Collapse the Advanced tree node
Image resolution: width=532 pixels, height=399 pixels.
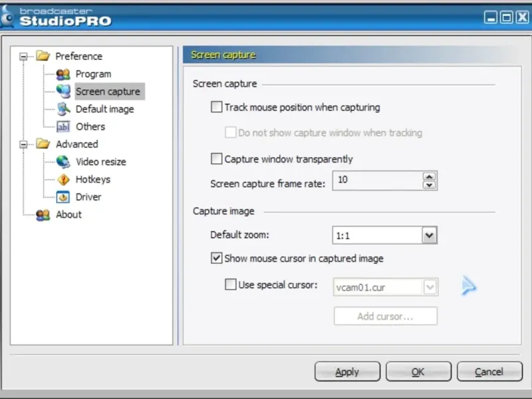23,144
